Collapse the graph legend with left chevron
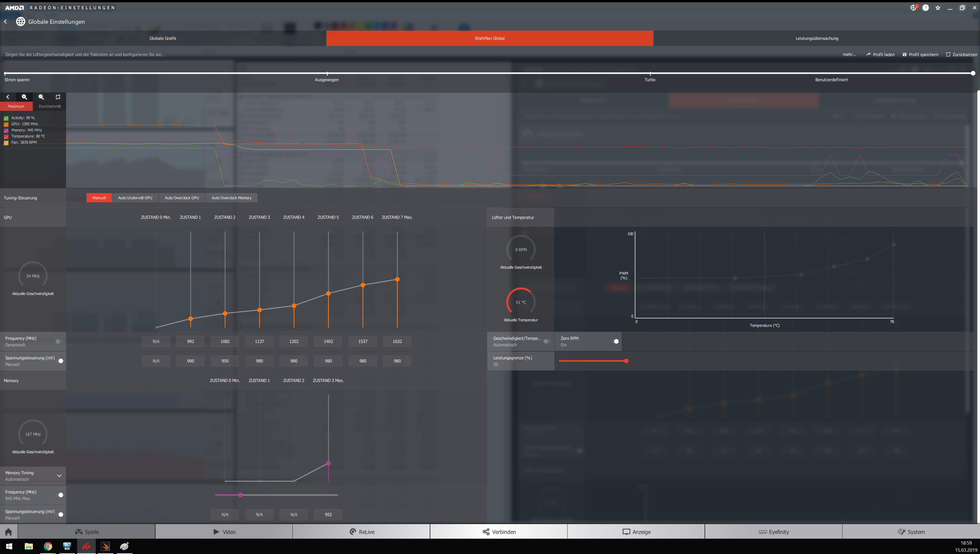Screen dimensions: 980x554 tap(8, 97)
